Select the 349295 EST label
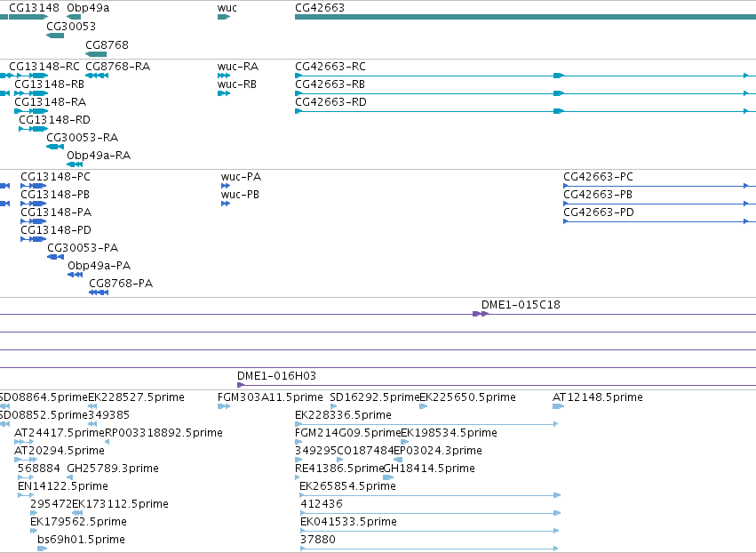Viewport: 756px width, 553px height. tap(315, 451)
